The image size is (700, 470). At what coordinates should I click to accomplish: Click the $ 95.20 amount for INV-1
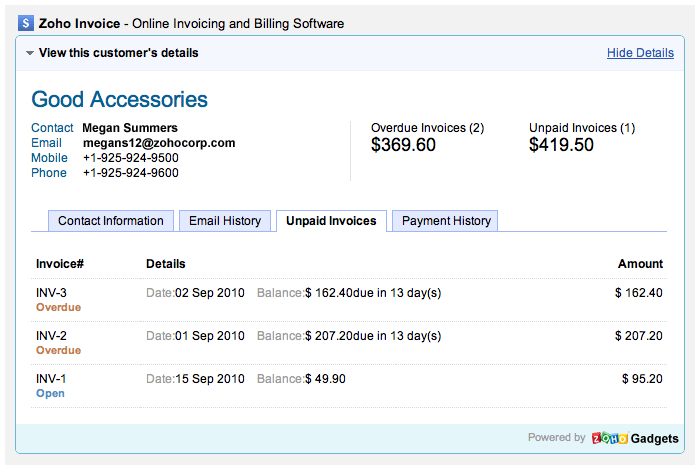coord(638,379)
